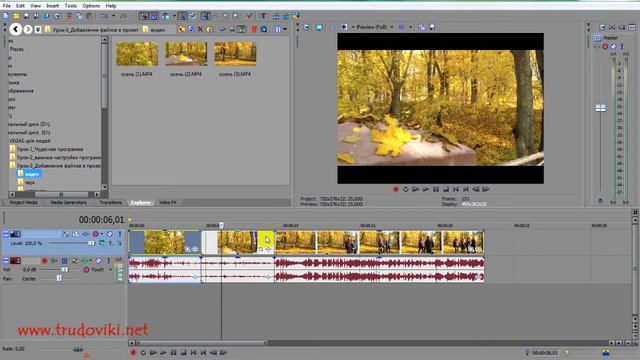Go back in the Explorer panel
Screen dimensions: 640x360
pyautogui.click(x=16, y=29)
